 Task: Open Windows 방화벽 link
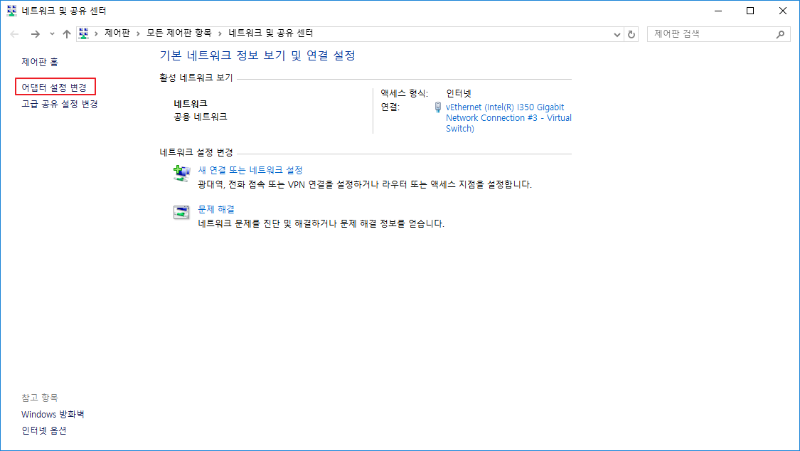tap(53, 414)
